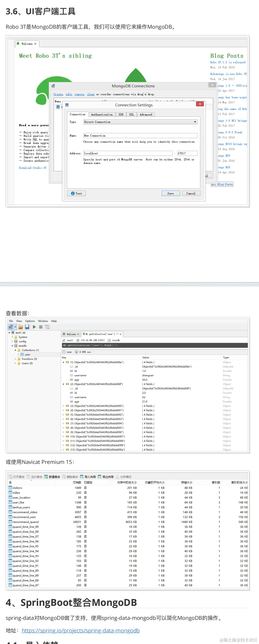Close the db.getCollection query tab
This screenshot has height=644, width=259.
coord(121,334)
